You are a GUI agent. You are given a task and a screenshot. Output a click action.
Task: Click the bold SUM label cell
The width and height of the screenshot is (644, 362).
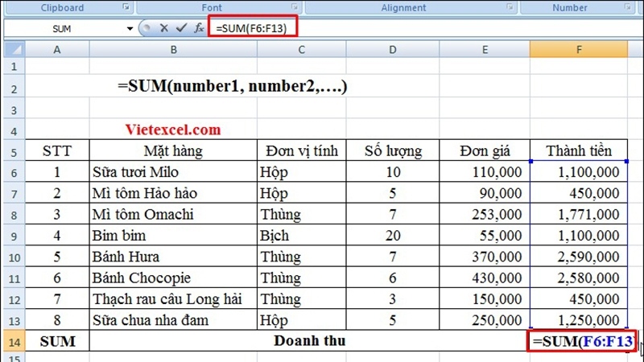57,341
